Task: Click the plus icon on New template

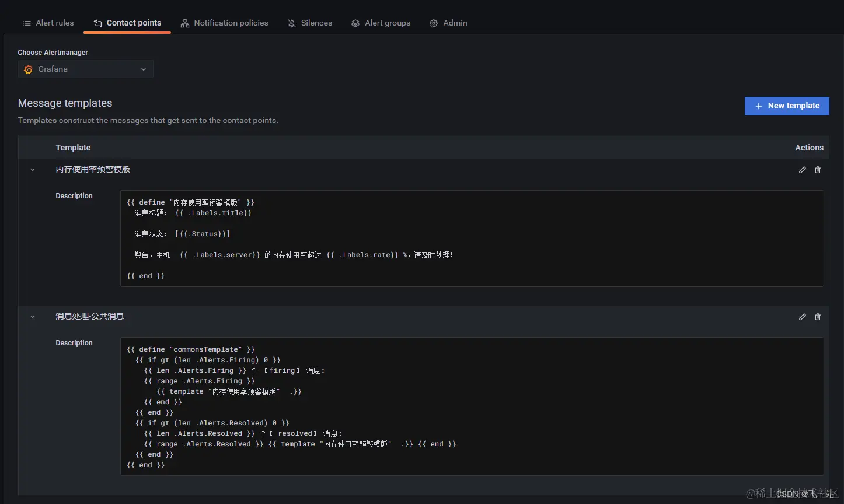Action: pyautogui.click(x=759, y=106)
